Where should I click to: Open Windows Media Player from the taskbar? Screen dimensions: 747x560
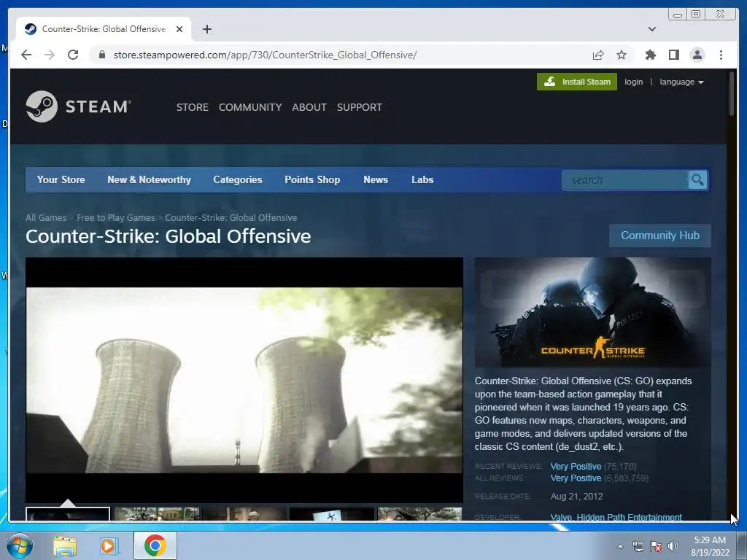click(109, 545)
